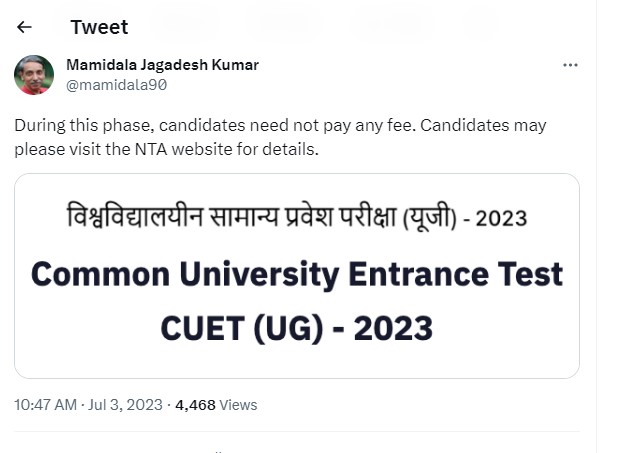Screen dimensions: 620x453
Task: Go back using the left arrow
Action: click(24, 27)
